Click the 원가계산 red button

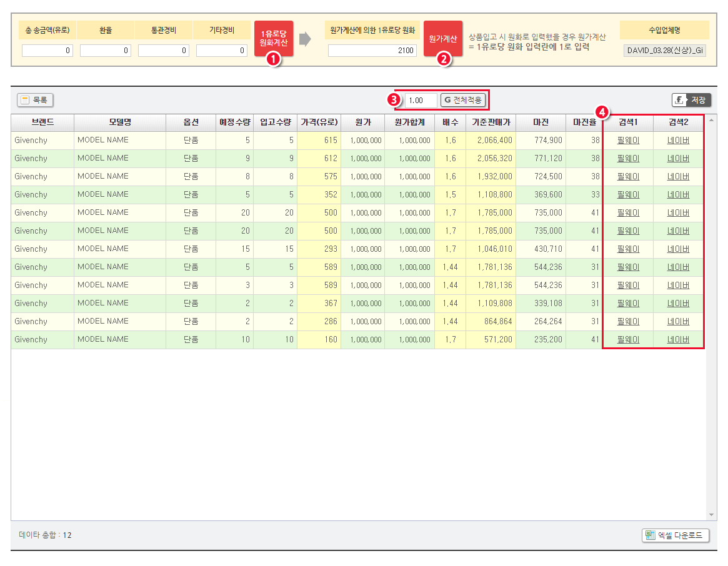[x=443, y=39]
